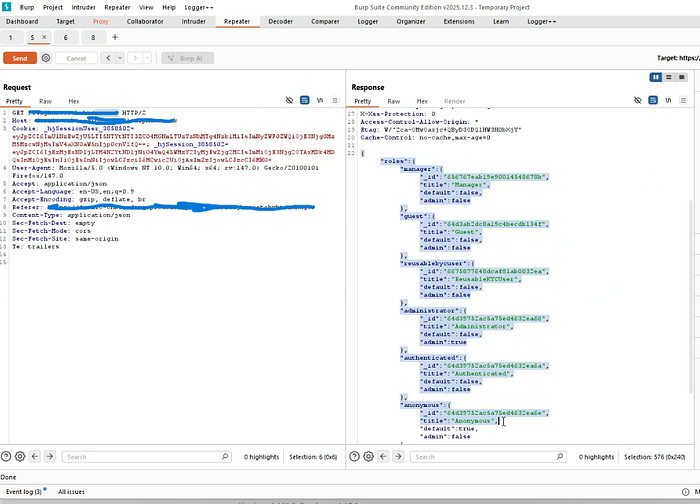Select top-bottom split layout icon
Image resolution: width=700 pixels, height=504 pixels.
668,77
